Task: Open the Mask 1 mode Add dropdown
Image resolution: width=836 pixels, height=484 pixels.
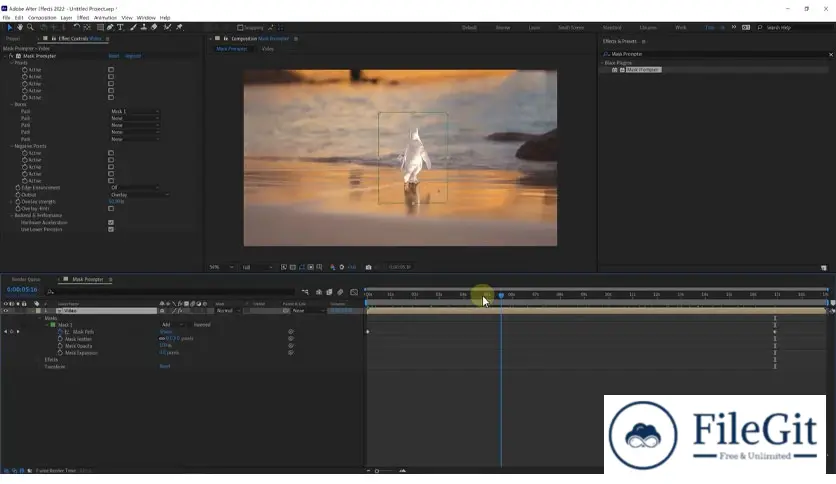Action: (x=172, y=325)
